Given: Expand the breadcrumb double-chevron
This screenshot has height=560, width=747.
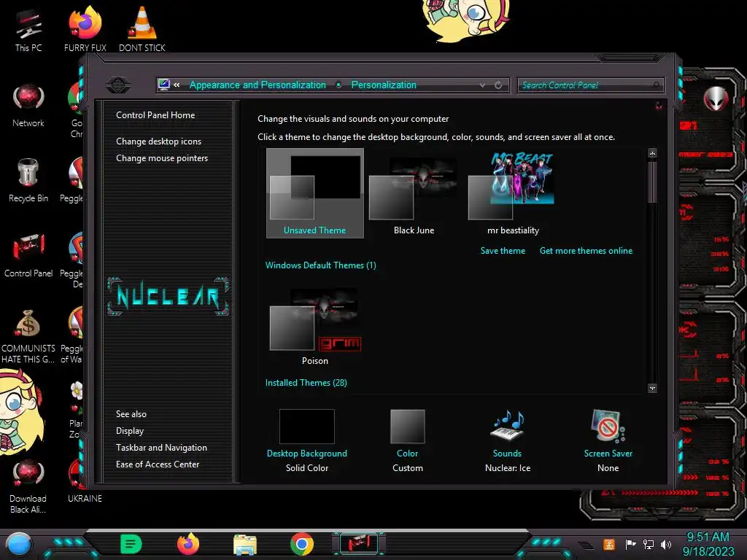Looking at the screenshot, I should pos(177,85).
